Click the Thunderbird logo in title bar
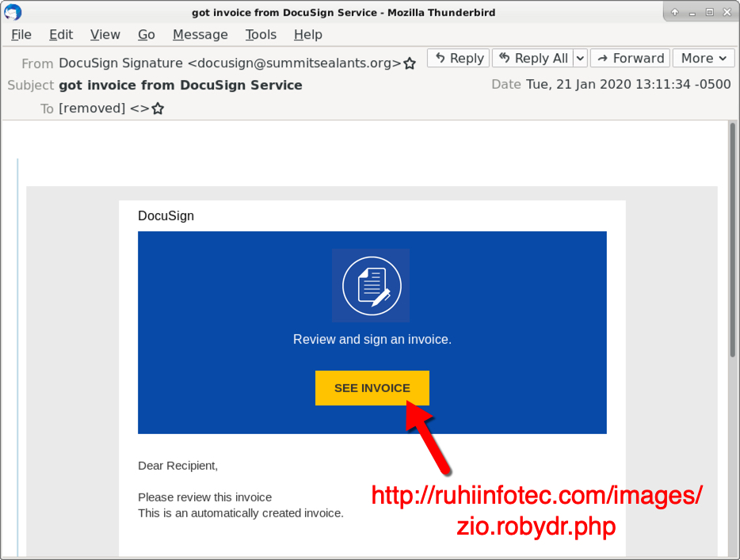Image resolution: width=740 pixels, height=560 pixels. (x=13, y=12)
